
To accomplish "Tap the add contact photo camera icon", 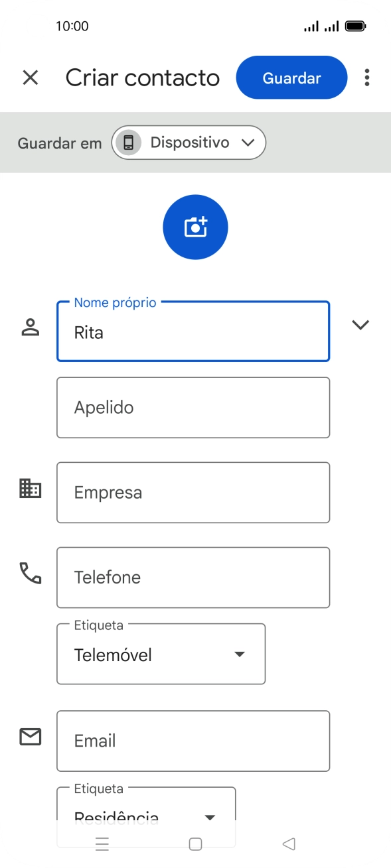I will coord(195,226).
